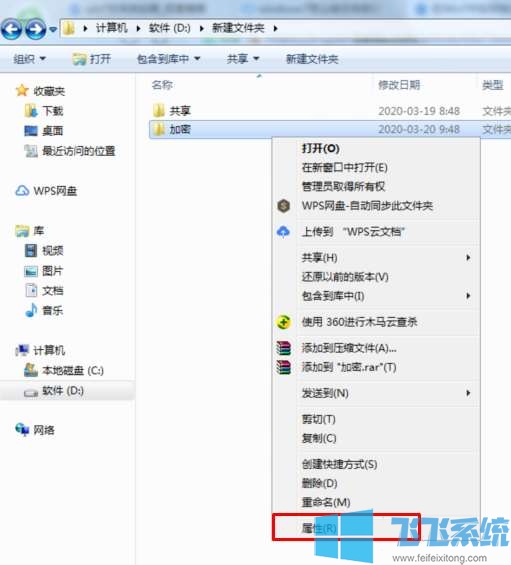Select 本地磁盘 (C:) in the navigation tree
The height and width of the screenshot is (565, 511).
pyautogui.click(x=64, y=370)
